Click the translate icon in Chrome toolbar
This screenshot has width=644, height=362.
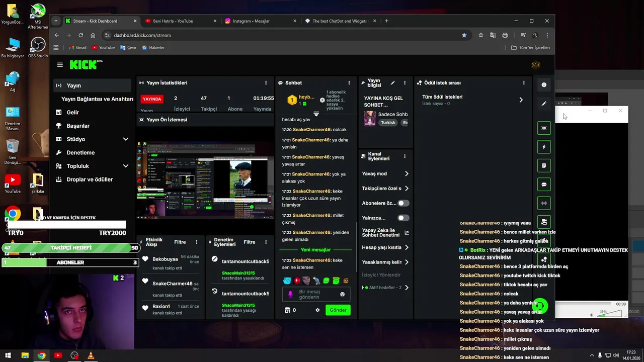click(493, 35)
